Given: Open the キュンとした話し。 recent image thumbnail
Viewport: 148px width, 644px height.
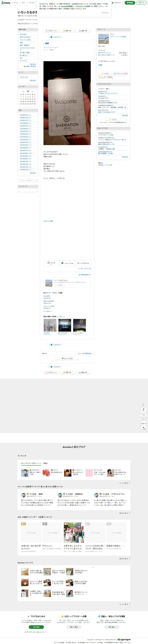Looking at the screenshot, I should (x=79, y=325).
